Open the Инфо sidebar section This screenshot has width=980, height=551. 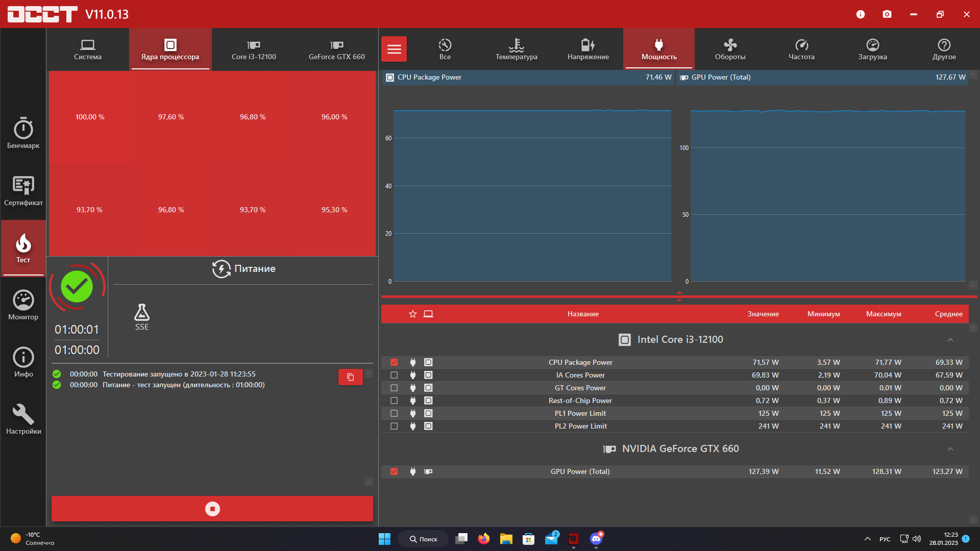(x=23, y=362)
